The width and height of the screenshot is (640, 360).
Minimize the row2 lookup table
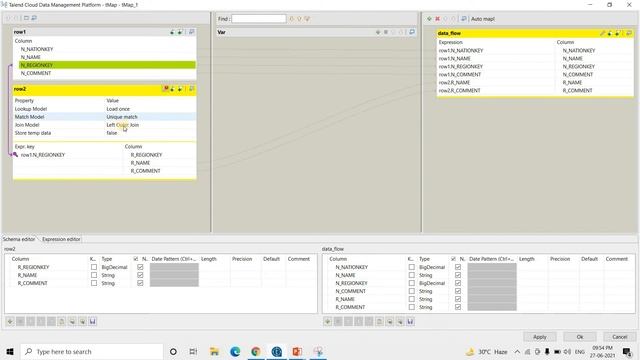191,89
